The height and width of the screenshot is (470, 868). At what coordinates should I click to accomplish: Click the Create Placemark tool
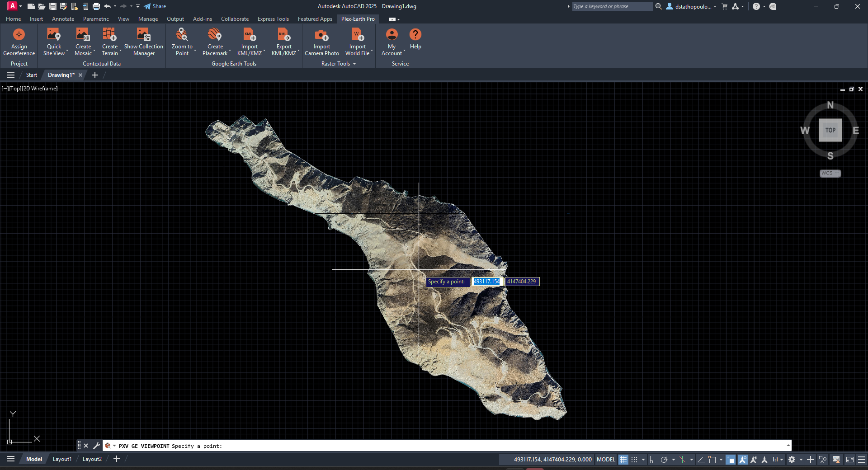(x=215, y=42)
